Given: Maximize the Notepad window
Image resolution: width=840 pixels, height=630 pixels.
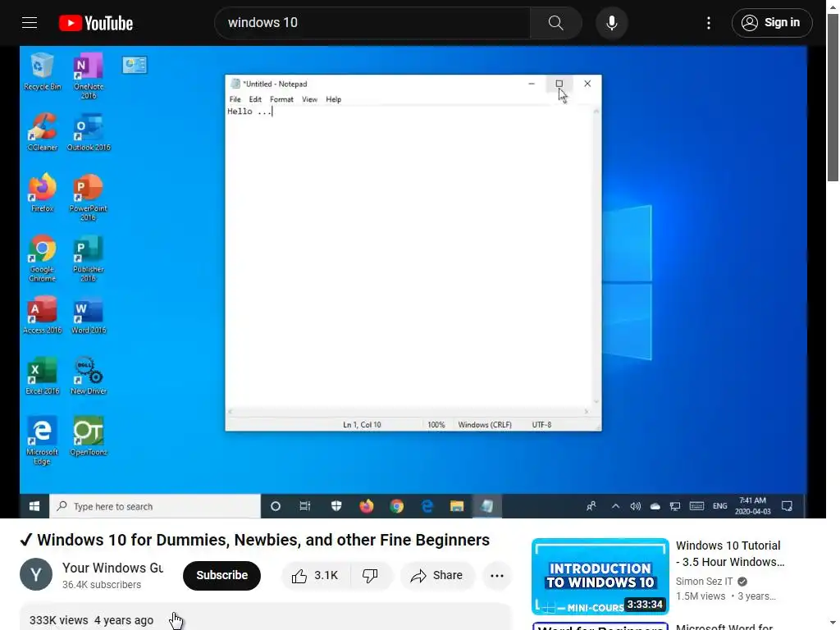Looking at the screenshot, I should pyautogui.click(x=559, y=84).
